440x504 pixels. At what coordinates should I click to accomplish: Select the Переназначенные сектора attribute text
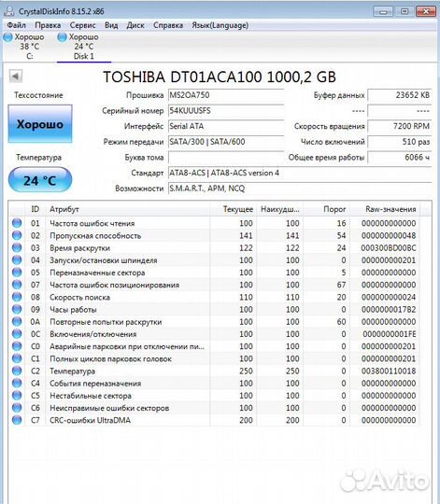tap(97, 273)
